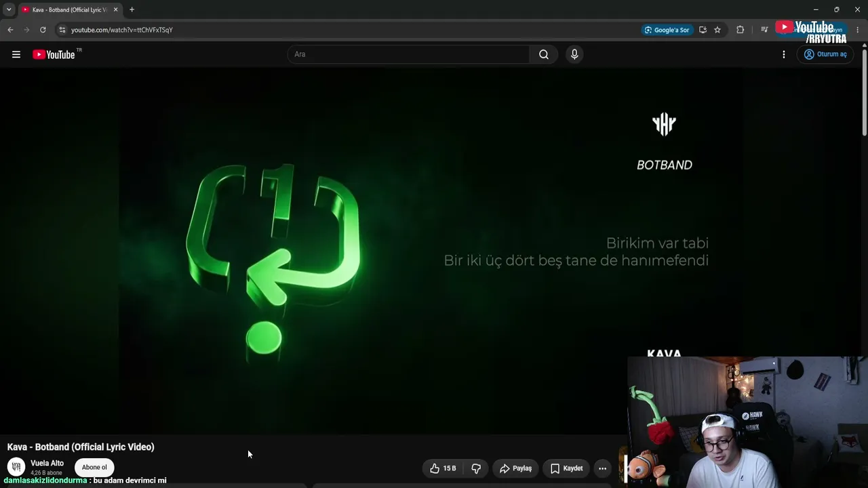Click the page vertical scrollbar thumb
The height and width of the screenshot is (488, 868).
click(865, 91)
